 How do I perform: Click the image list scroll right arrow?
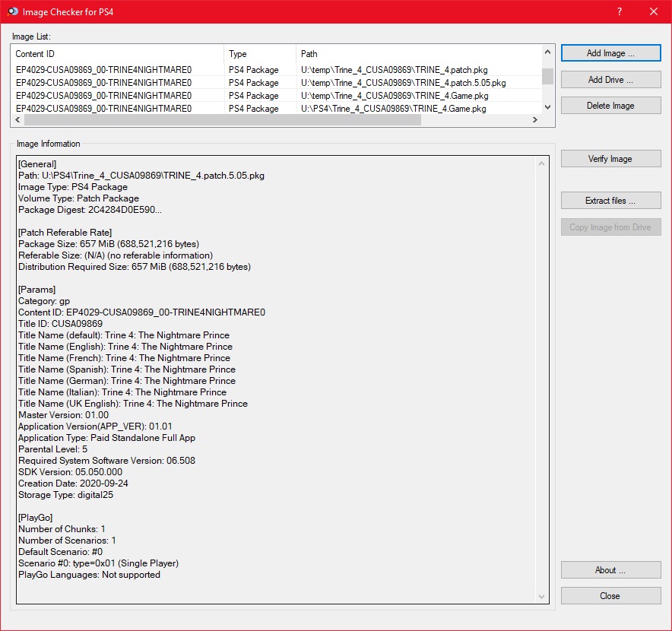coord(535,119)
